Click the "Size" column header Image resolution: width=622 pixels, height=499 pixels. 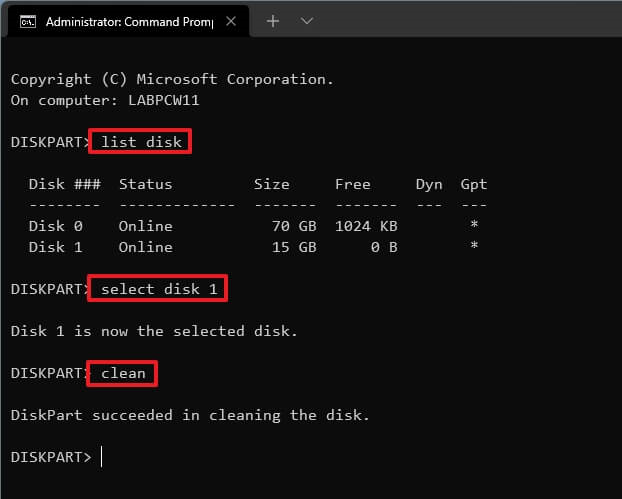click(x=271, y=184)
